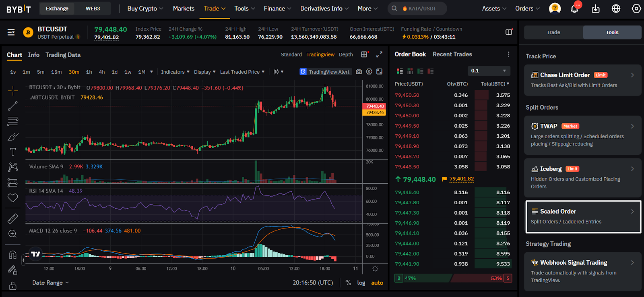Open the chart multi-layout grid icon
Screen dimensions: 644x297
(364, 54)
